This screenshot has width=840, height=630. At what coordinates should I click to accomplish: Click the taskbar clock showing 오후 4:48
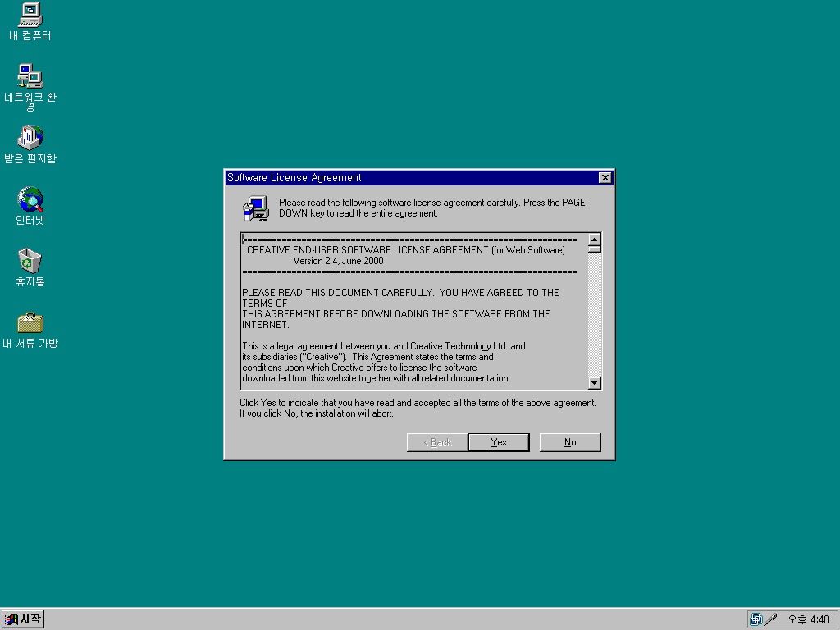pyautogui.click(x=808, y=619)
